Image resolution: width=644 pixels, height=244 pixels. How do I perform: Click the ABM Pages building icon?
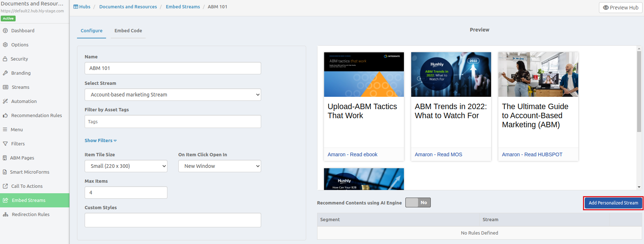[5, 158]
